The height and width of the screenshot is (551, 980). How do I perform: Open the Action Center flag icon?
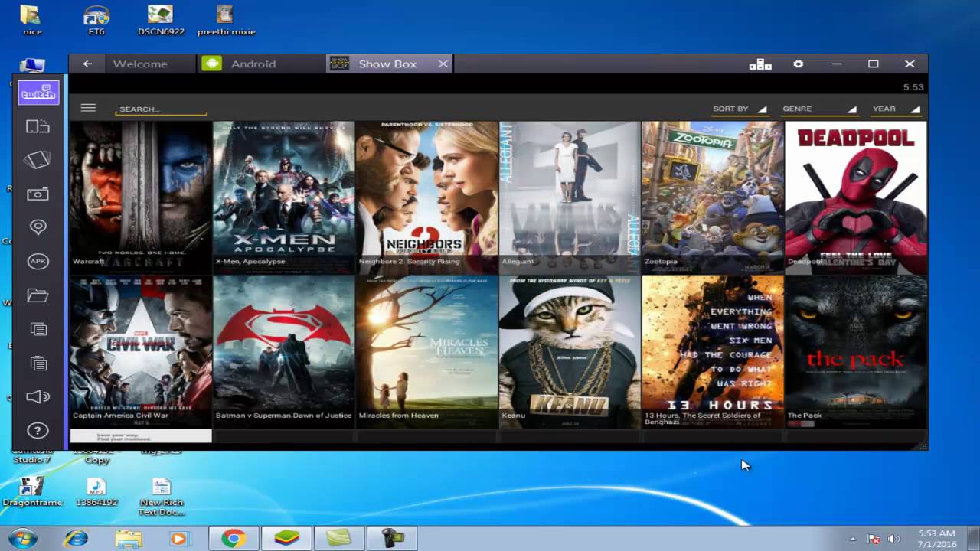pyautogui.click(x=874, y=539)
